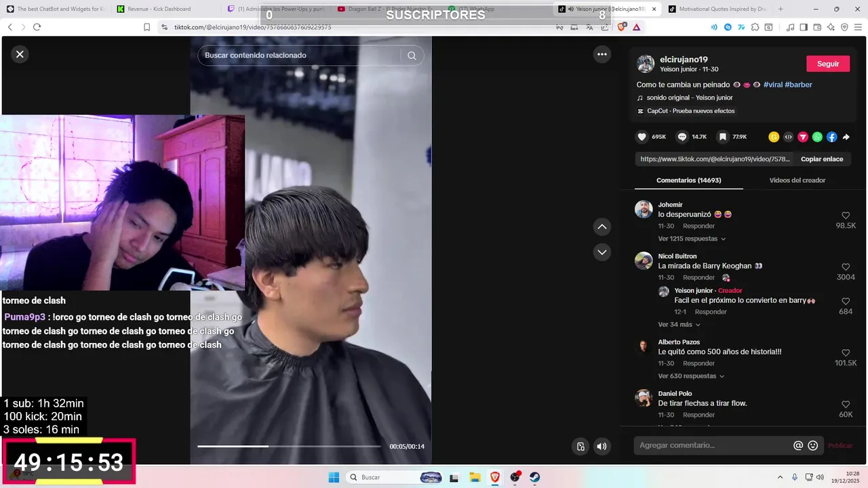This screenshot has width=868, height=488.
Task: Share video to WhatsApp
Action: point(817,137)
